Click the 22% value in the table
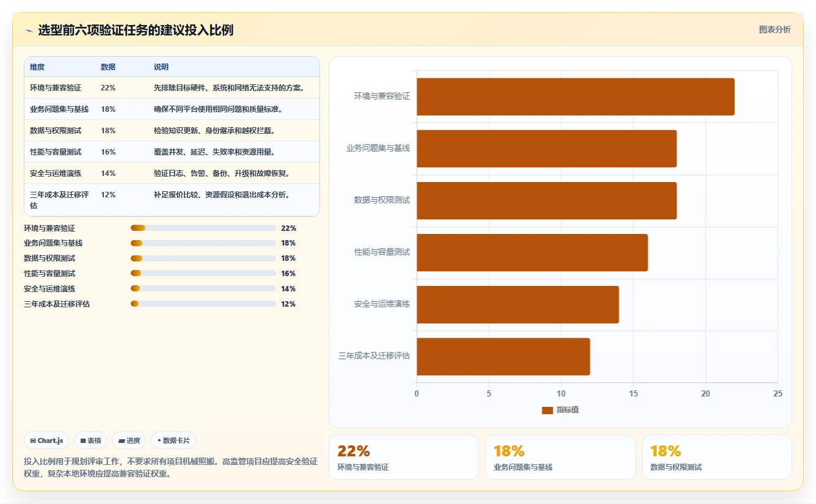This screenshot has height=504, width=816. tap(108, 88)
